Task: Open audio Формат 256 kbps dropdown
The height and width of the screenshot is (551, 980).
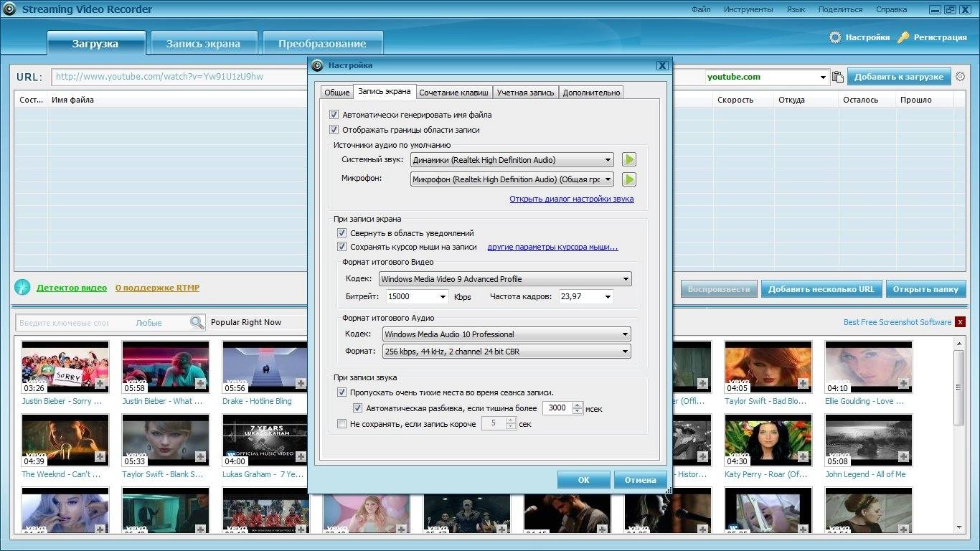Action: click(x=507, y=352)
